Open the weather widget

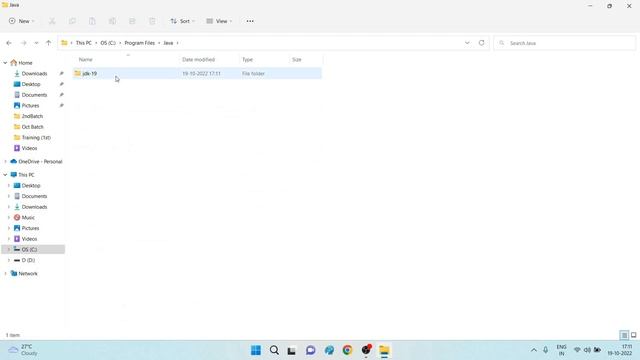23,350
